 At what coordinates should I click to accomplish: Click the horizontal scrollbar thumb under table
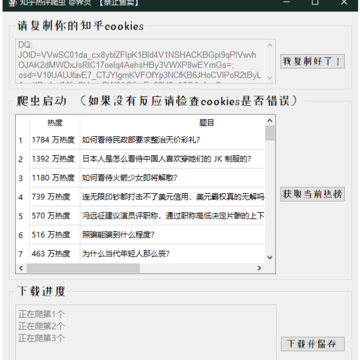[x=83, y=268]
